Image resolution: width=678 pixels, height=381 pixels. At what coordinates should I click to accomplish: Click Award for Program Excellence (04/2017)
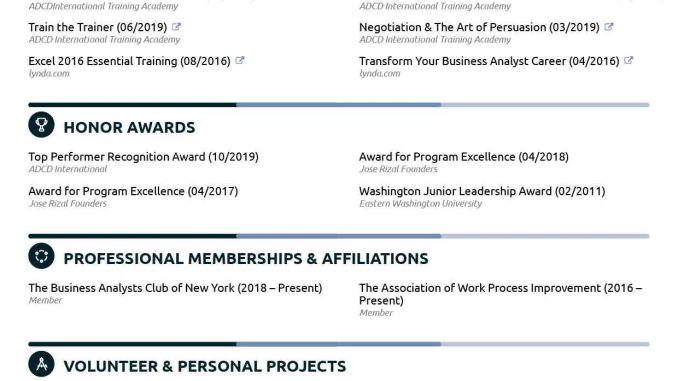[133, 191]
